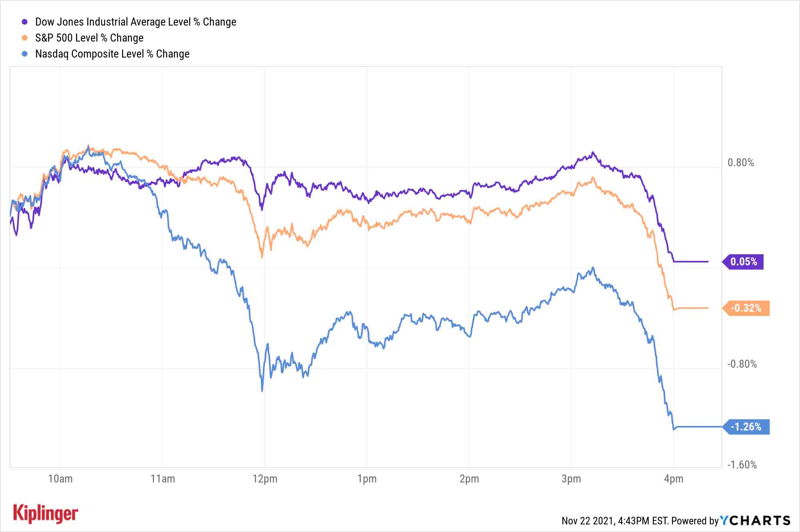The height and width of the screenshot is (532, 800).
Task: Click the -0.80% y-axis label
Action: 742,364
